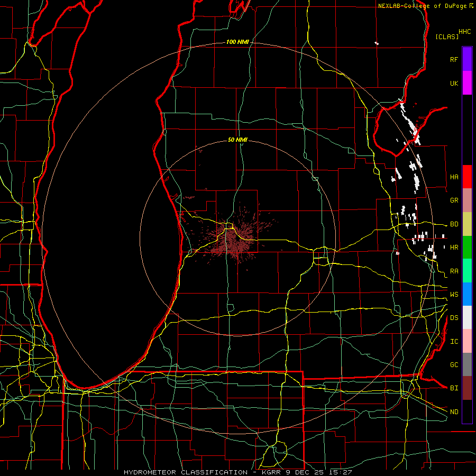Click the gray GC legend swatch

click(x=467, y=364)
